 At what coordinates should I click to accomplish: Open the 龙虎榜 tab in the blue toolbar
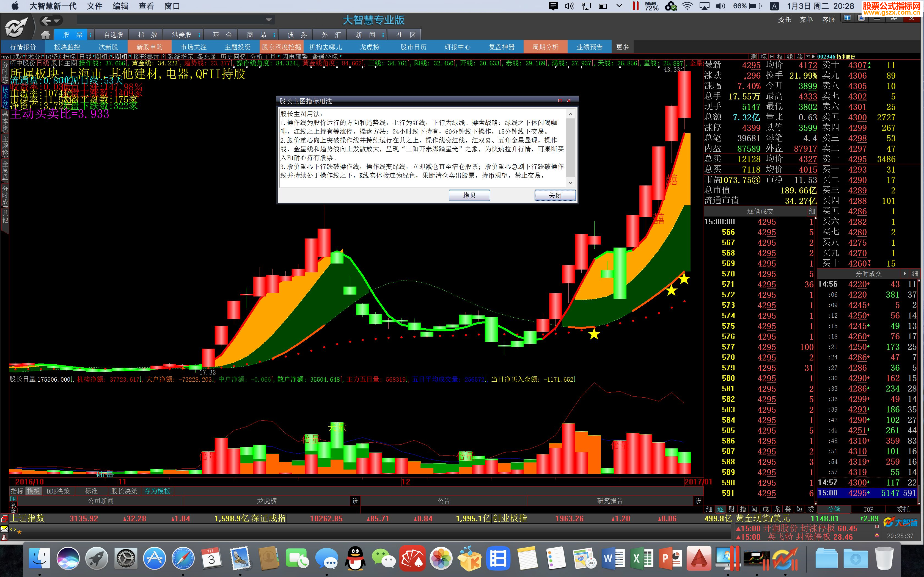coord(369,47)
